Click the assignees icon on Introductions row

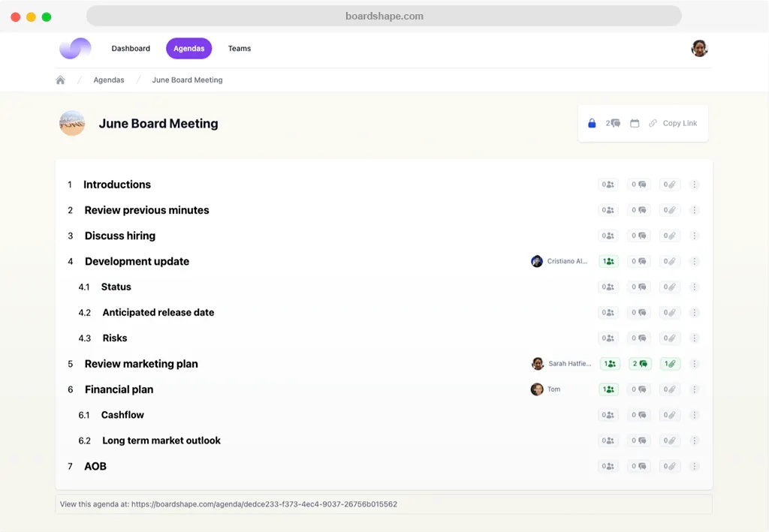(x=608, y=184)
